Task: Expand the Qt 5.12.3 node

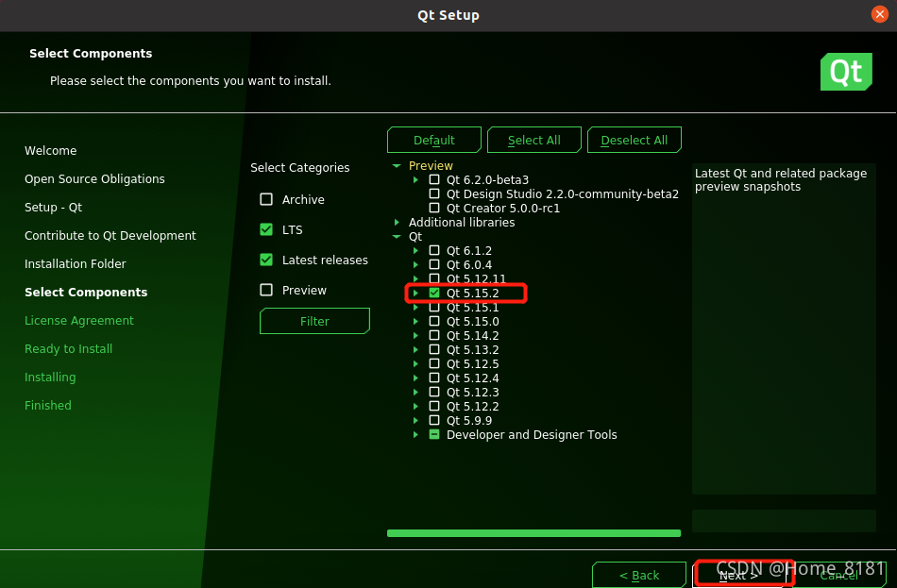Action: 415,392
